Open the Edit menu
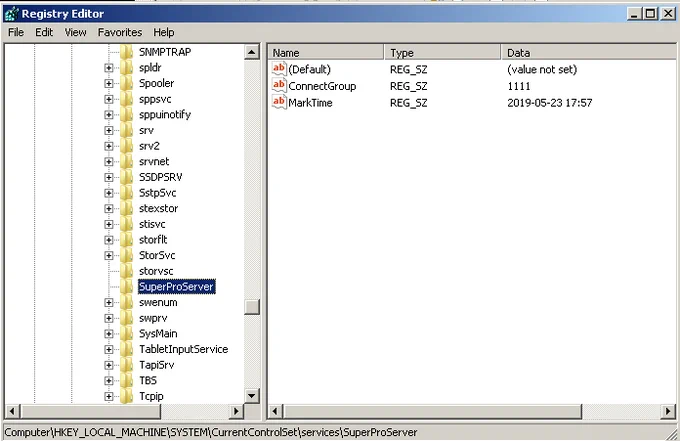 click(x=44, y=32)
